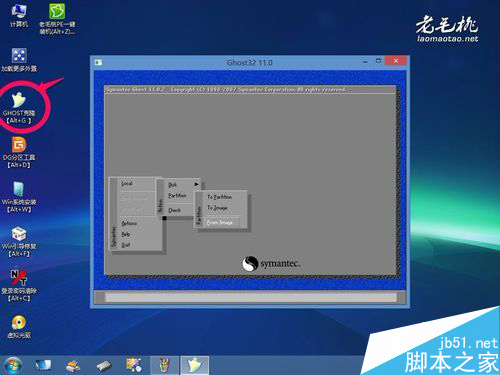Image resolution: width=500 pixels, height=375 pixels.
Task: Open DG partition tool (Alt+D) icon
Action: [19, 152]
